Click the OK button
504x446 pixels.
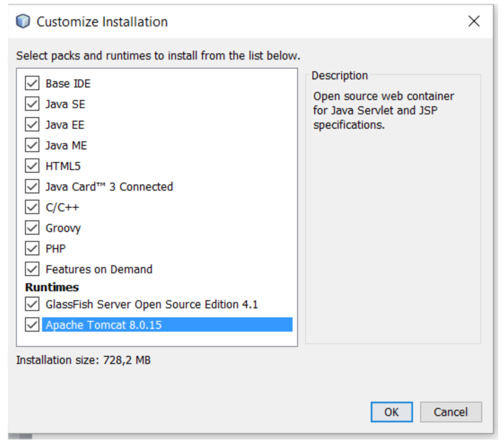coord(392,412)
